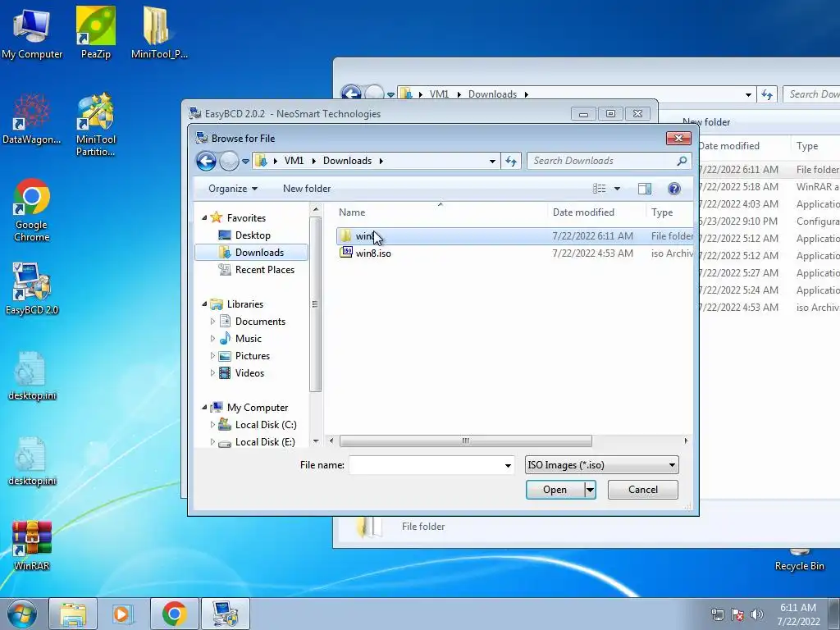The image size is (840, 630).
Task: Expand the Documents library node
Action: [x=212, y=322]
